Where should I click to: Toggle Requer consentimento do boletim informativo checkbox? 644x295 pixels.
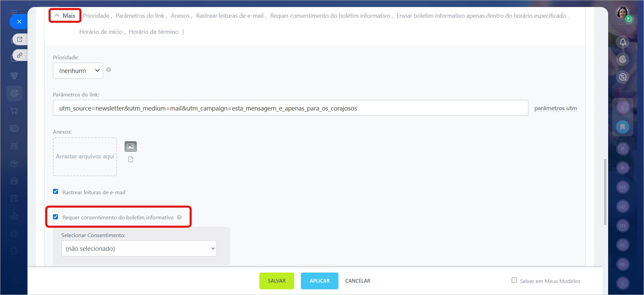point(56,217)
